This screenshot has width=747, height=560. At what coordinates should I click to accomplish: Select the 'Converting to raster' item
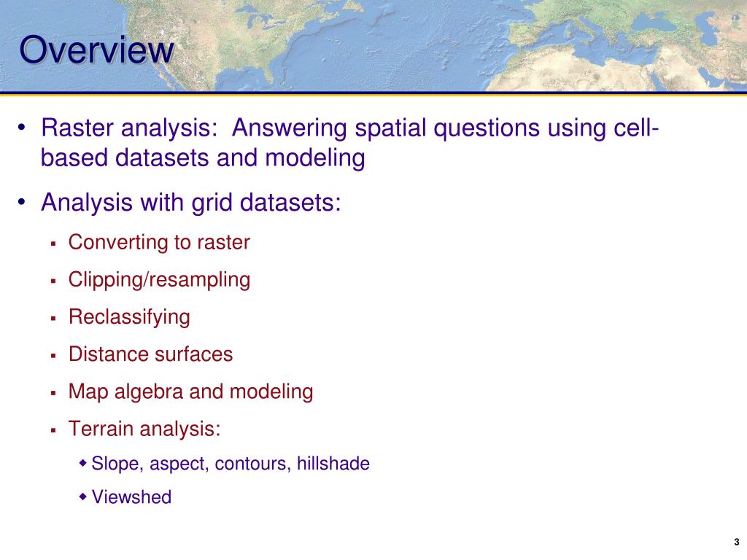tap(159, 242)
